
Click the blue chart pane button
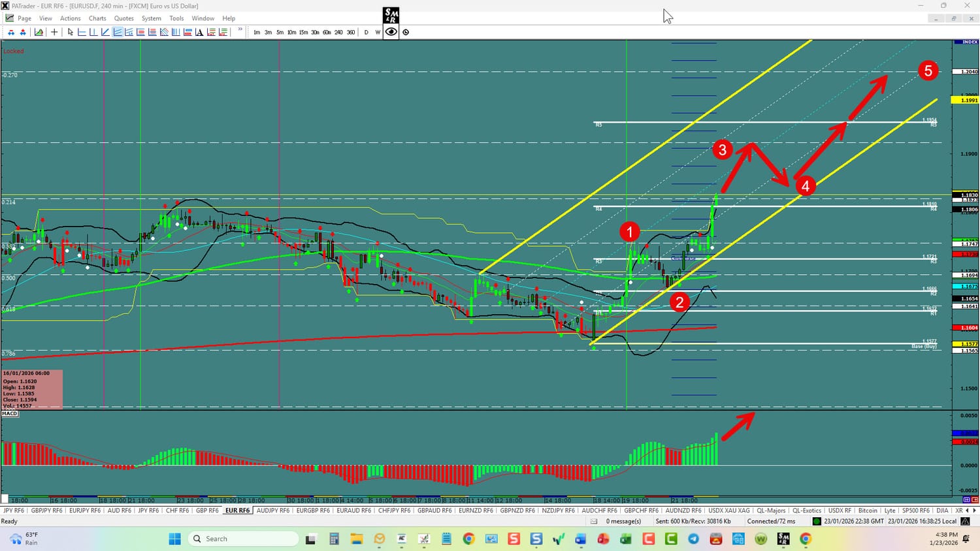[966, 500]
